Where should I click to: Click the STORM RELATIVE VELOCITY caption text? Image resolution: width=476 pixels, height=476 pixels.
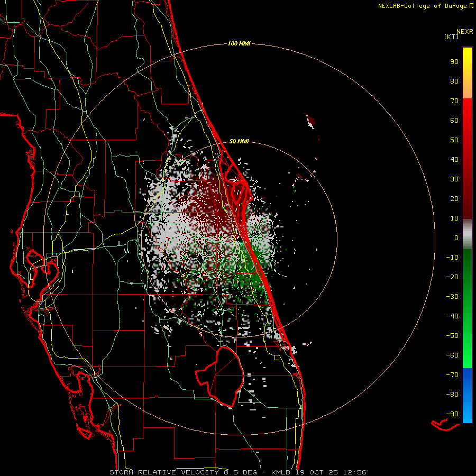(x=166, y=472)
